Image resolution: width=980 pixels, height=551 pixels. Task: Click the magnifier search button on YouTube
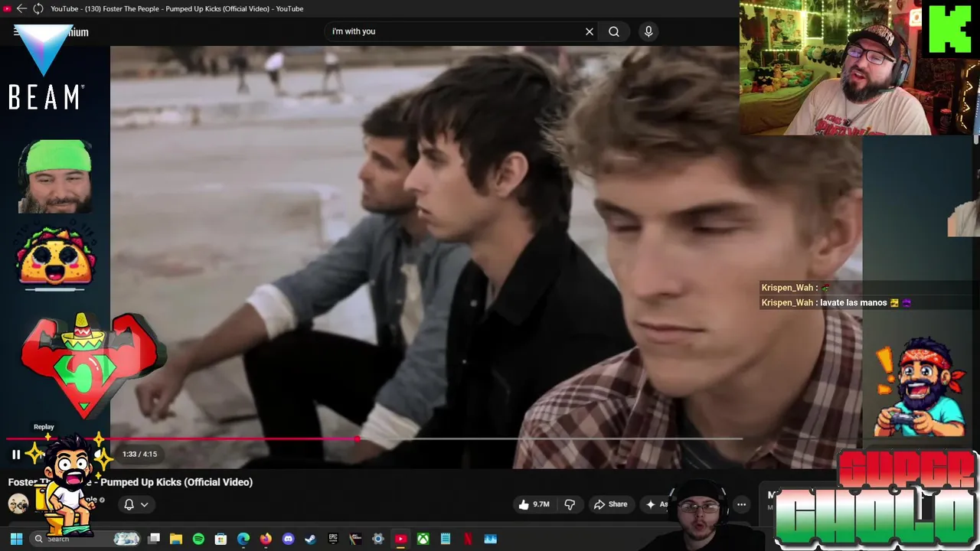(614, 31)
